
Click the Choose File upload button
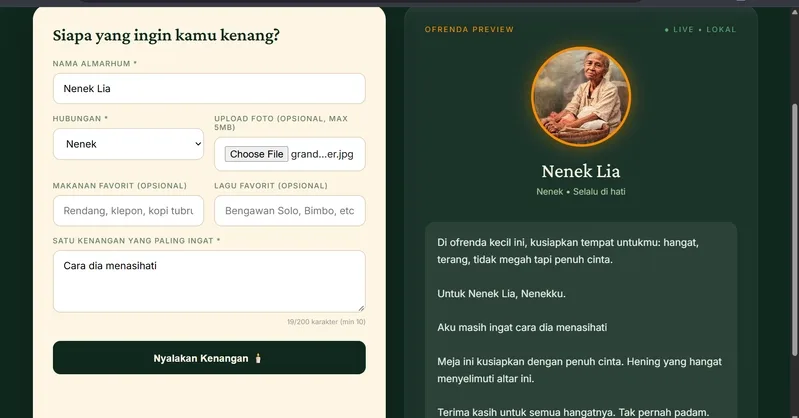coord(256,154)
